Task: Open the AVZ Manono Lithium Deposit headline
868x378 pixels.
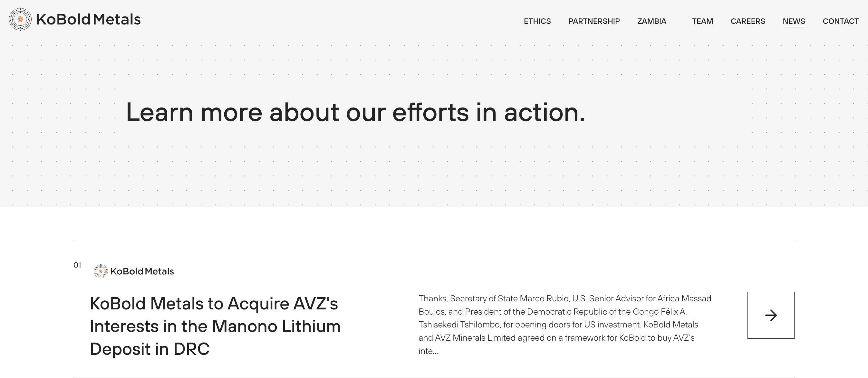Action: tap(215, 326)
